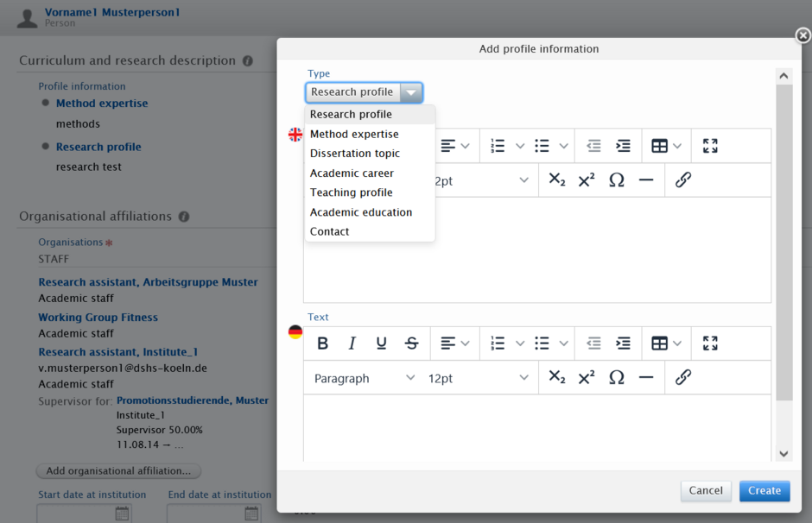Open the Start date calendar picker

[x=122, y=514]
